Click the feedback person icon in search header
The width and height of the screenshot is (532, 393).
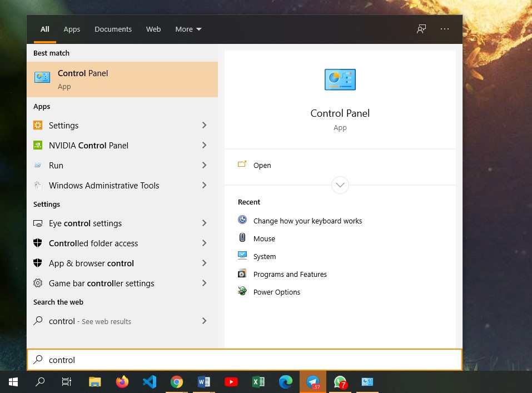click(x=421, y=29)
